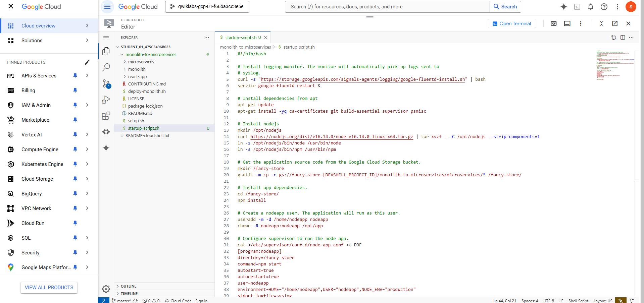Image resolution: width=644 pixels, height=303 pixels.
Task: Focus the resource search field
Action: click(387, 7)
